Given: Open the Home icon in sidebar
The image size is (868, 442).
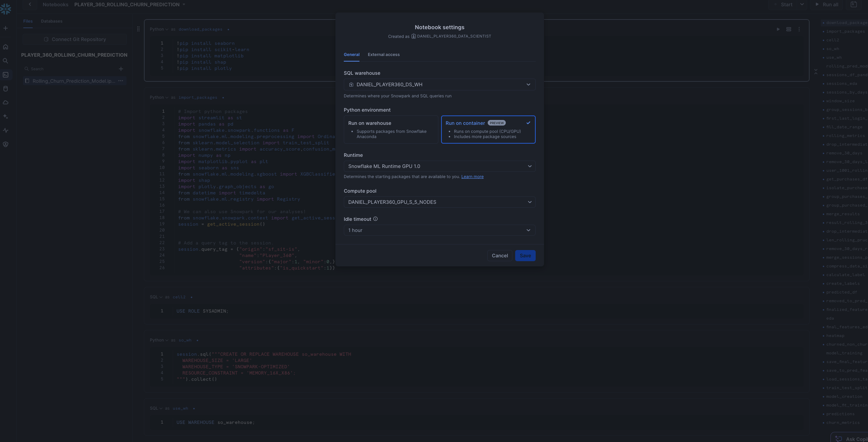Looking at the screenshot, I should click(x=6, y=47).
